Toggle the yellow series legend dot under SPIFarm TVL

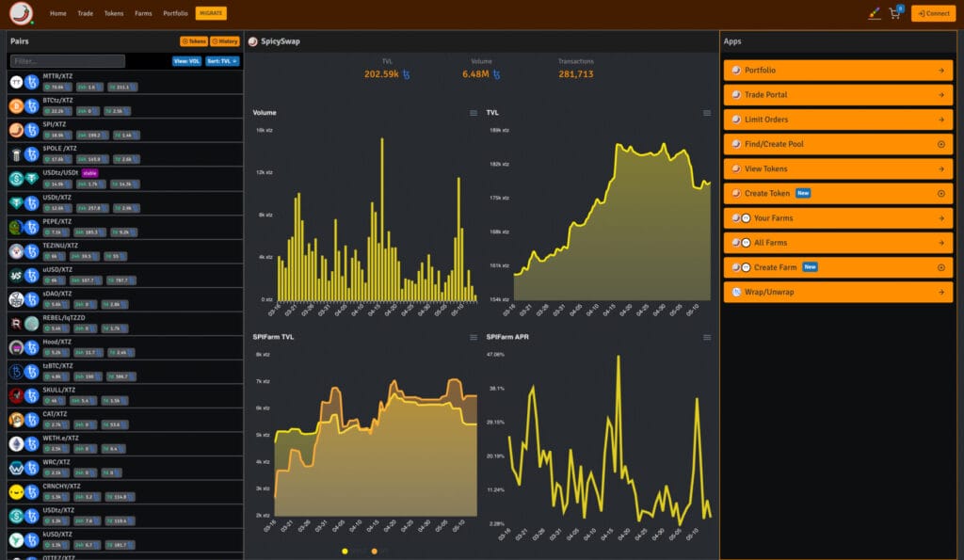(345, 552)
